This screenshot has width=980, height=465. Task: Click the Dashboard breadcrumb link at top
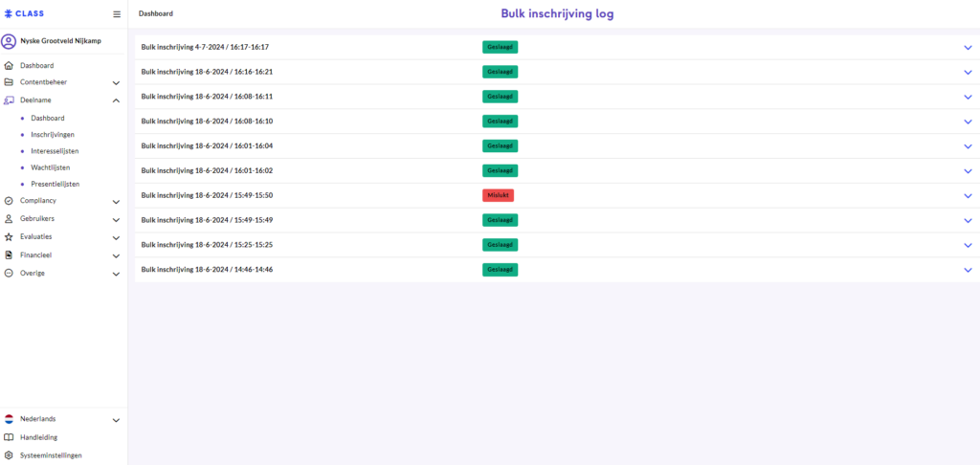(x=156, y=14)
